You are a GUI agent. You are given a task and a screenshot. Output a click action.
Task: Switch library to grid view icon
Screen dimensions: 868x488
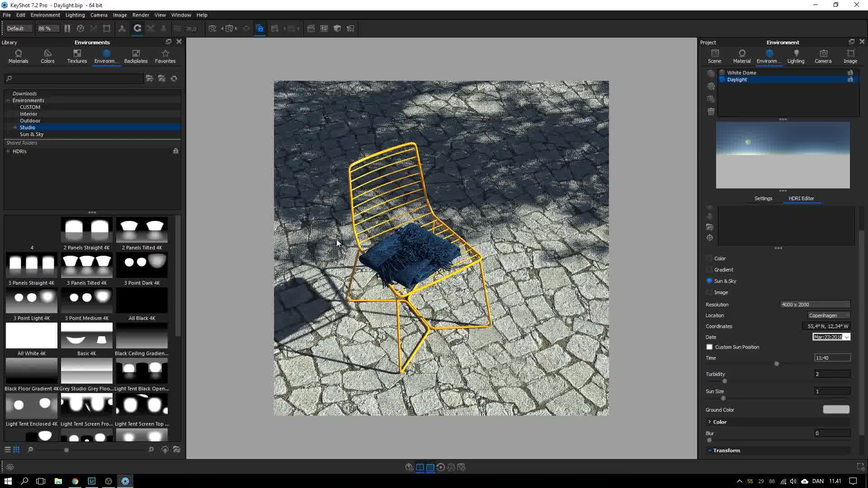(16, 450)
